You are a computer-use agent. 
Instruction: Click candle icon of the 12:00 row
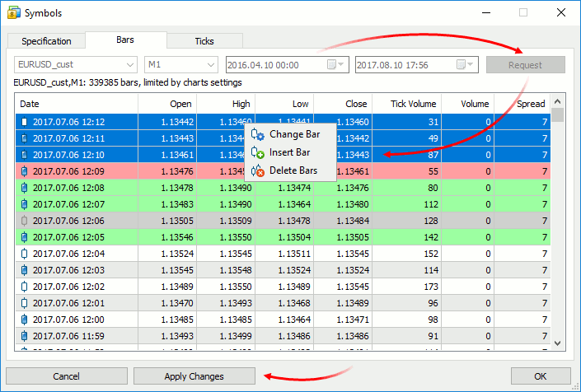25,320
